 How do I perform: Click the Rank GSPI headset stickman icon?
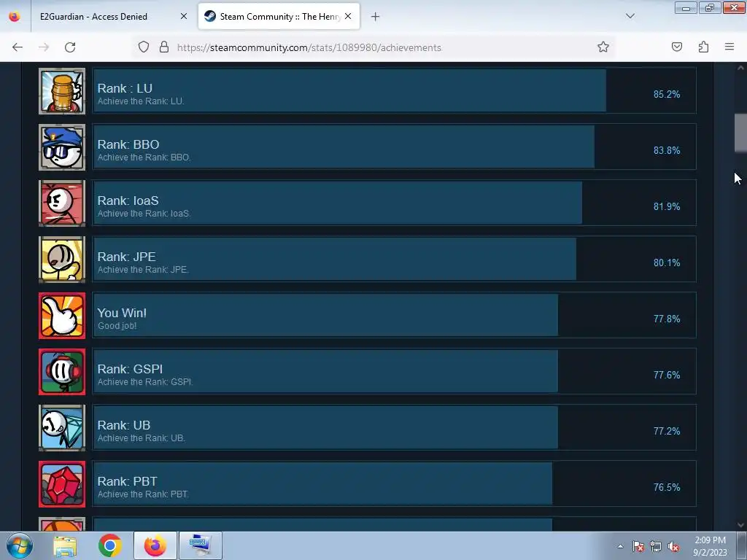62,372
